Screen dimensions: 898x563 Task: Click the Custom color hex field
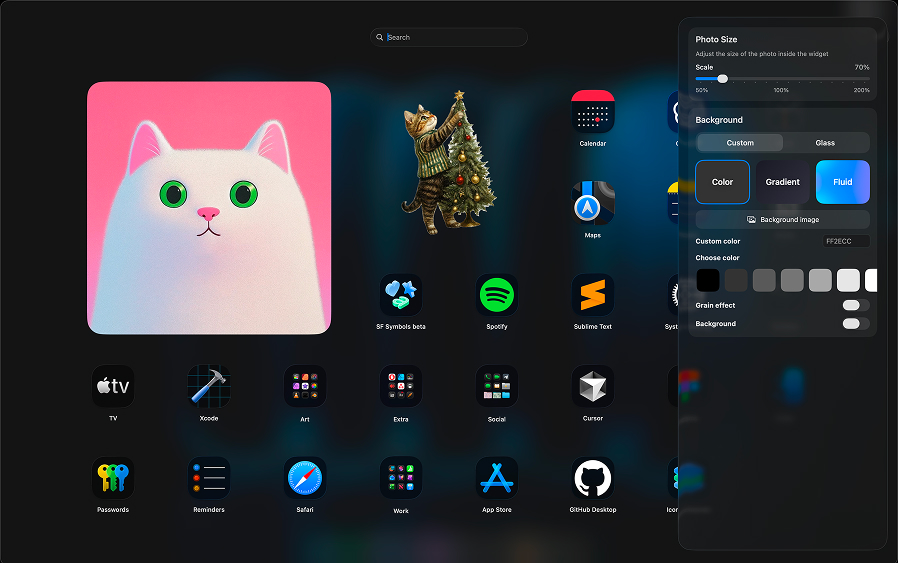846,241
